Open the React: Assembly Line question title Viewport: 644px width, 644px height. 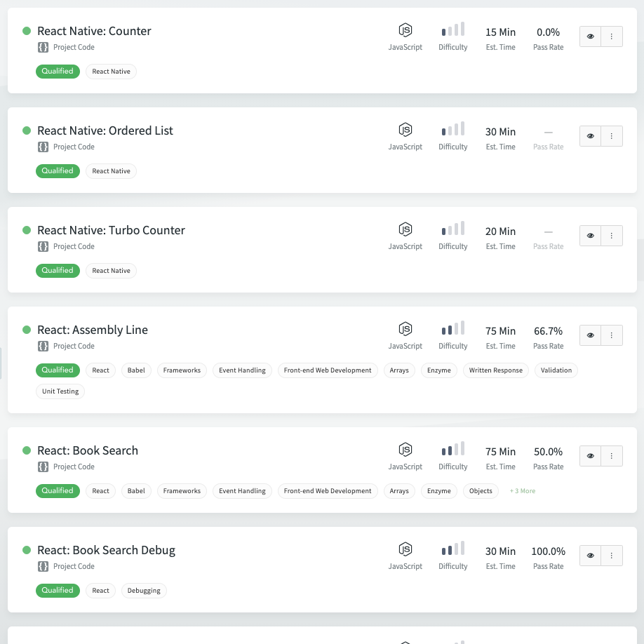pyautogui.click(x=93, y=330)
